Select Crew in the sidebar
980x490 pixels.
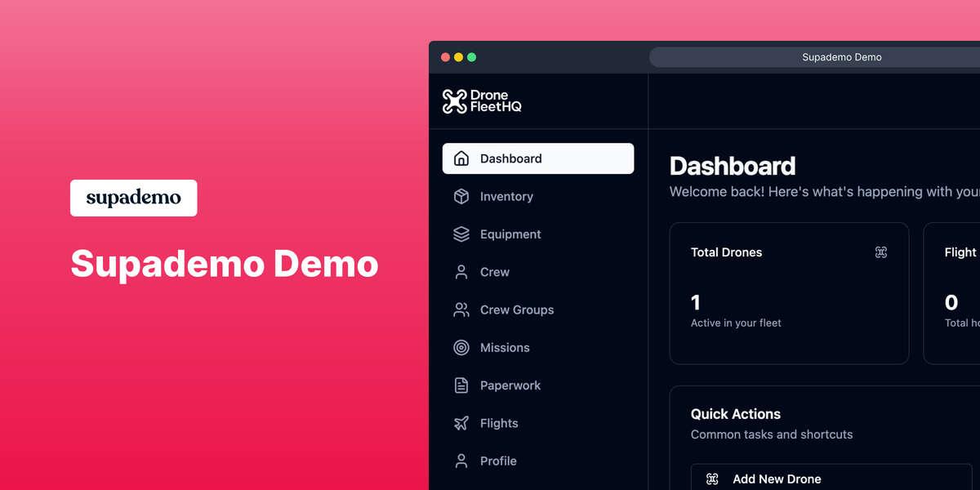[538, 272]
